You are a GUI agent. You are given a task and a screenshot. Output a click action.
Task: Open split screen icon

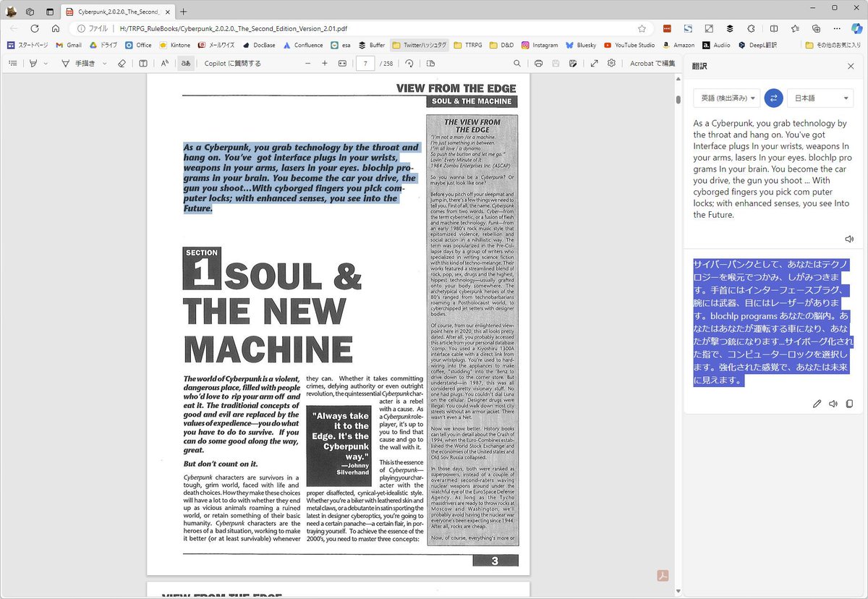pyautogui.click(x=774, y=28)
